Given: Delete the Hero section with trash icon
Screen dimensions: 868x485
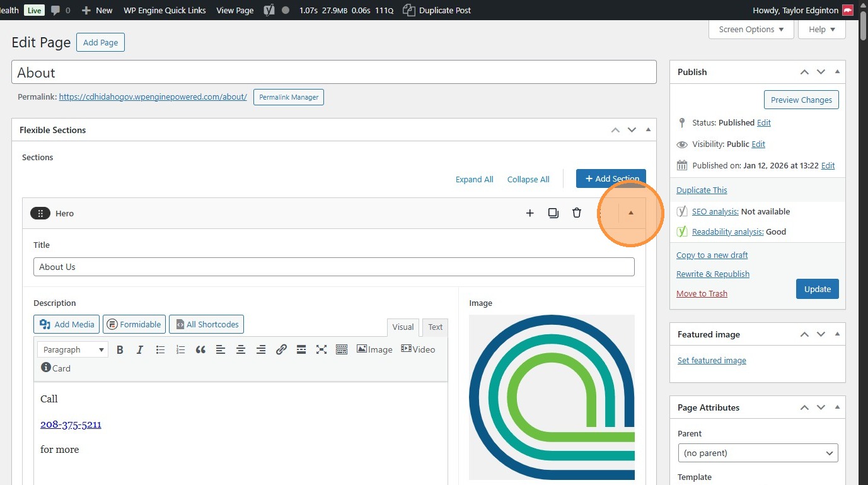Looking at the screenshot, I should pyautogui.click(x=576, y=213).
